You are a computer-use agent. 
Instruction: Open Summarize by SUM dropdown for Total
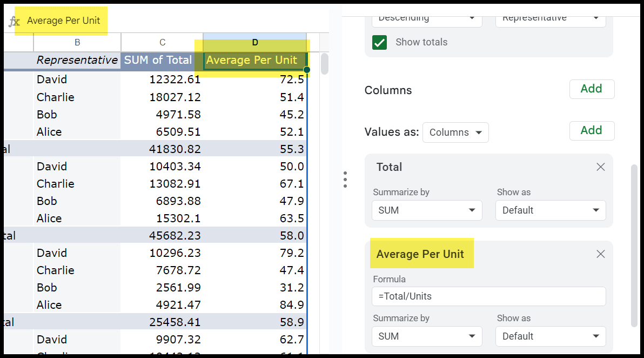(x=427, y=210)
